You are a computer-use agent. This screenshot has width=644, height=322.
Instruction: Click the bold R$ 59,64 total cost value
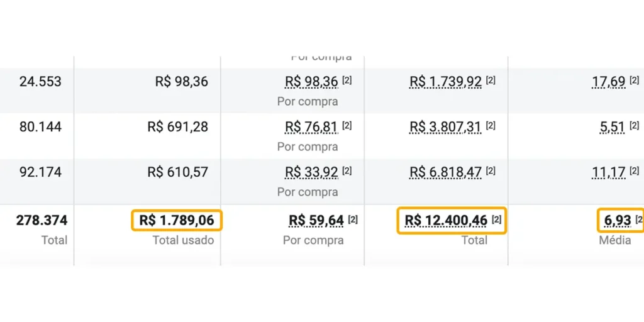coord(316,221)
